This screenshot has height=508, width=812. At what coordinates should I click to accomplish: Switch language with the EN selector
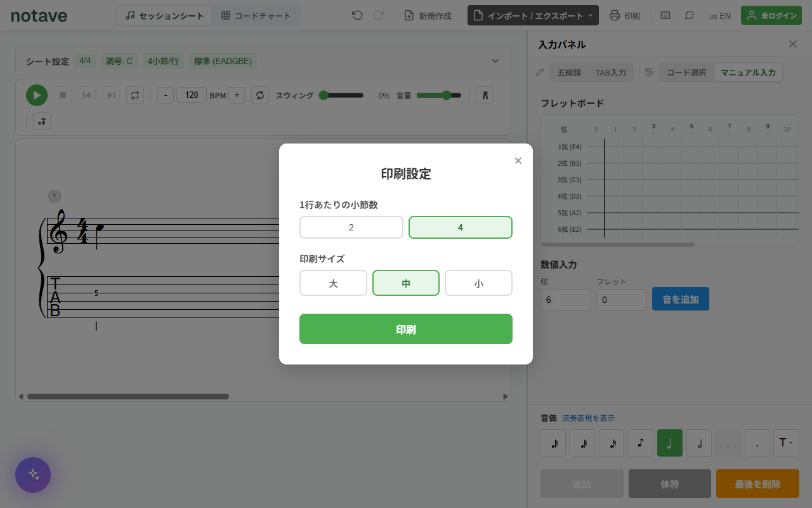pos(720,16)
